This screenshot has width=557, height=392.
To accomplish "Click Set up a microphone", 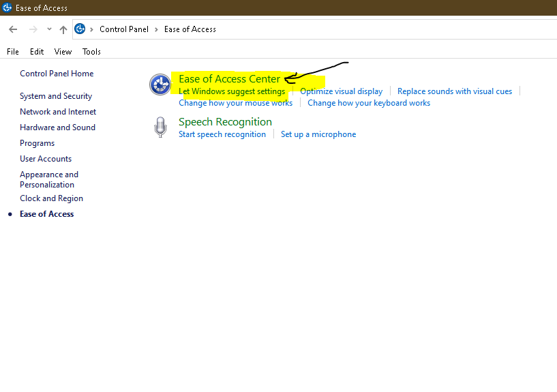I will pos(318,134).
